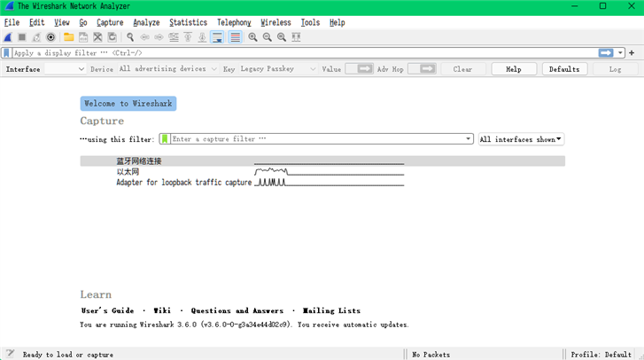Screen dimensions: 644x360
Task: Add a display filter button plus
Action: pos(632,53)
